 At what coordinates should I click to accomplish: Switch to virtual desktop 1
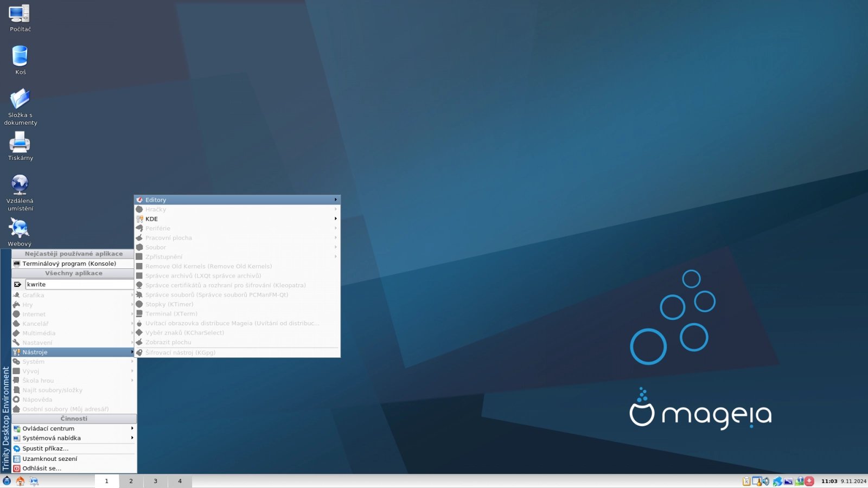[x=107, y=481]
